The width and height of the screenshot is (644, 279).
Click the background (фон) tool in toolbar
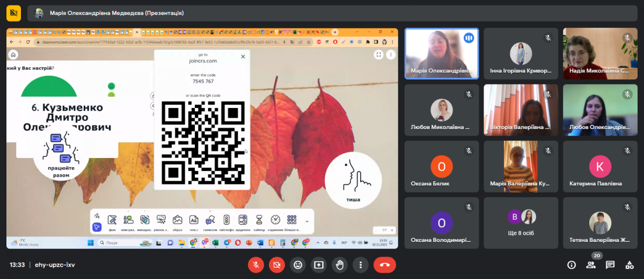(x=112, y=221)
